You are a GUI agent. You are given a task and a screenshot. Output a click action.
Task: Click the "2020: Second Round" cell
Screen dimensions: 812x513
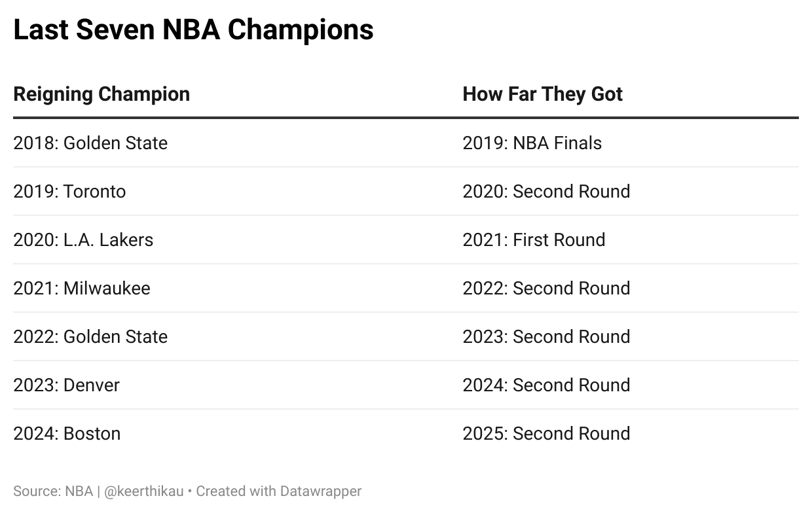546,192
